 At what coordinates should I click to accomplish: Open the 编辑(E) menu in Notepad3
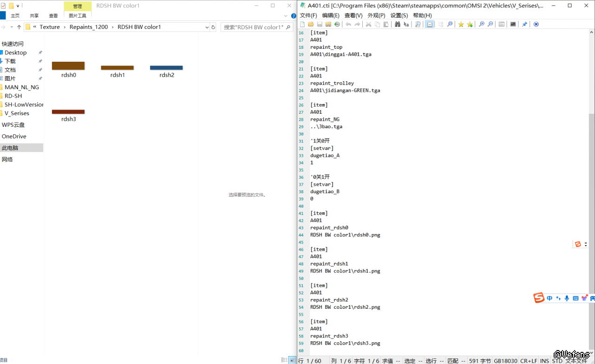(331, 15)
